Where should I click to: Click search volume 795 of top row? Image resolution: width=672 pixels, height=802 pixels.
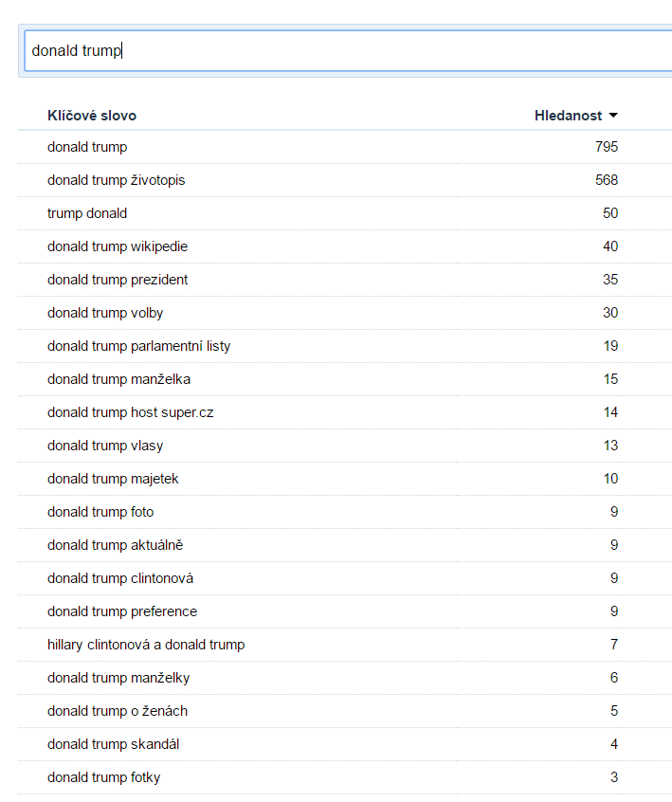pyautogui.click(x=607, y=147)
